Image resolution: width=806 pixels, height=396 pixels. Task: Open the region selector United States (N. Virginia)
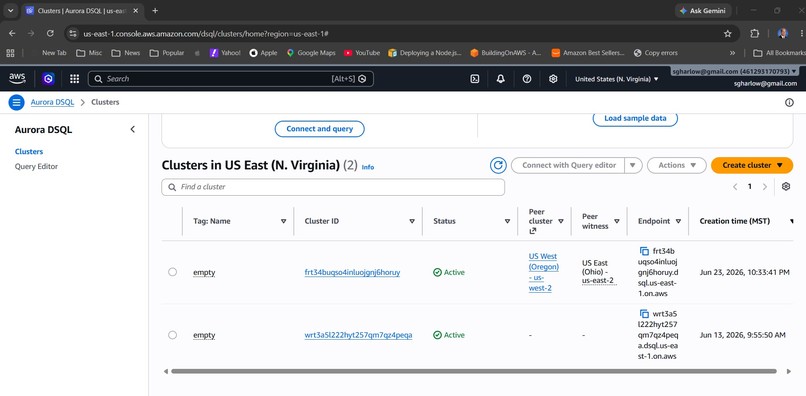[x=616, y=79]
